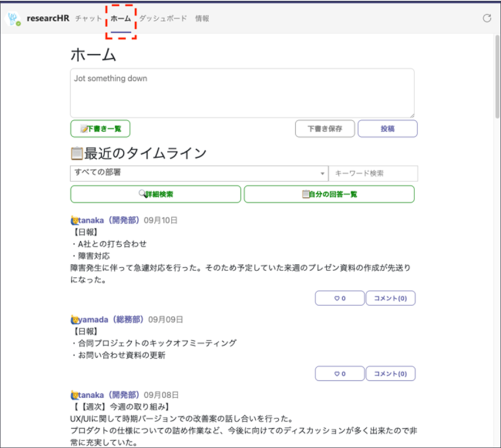Open comments on the 09月10日 post
501x448 pixels.
pyautogui.click(x=390, y=298)
